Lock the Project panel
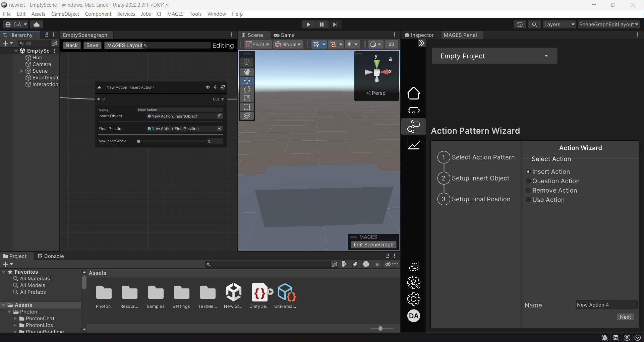This screenshot has width=644, height=342. (388, 256)
